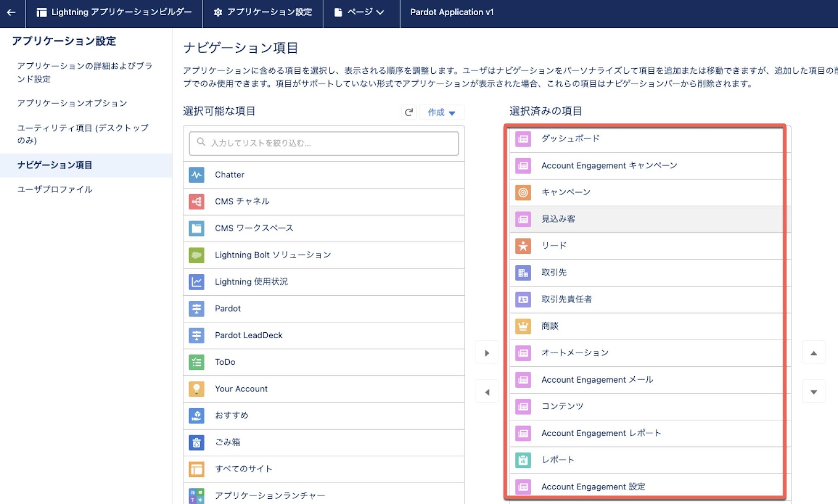
Task: Click the キャンペーン target icon
Action: tap(523, 193)
